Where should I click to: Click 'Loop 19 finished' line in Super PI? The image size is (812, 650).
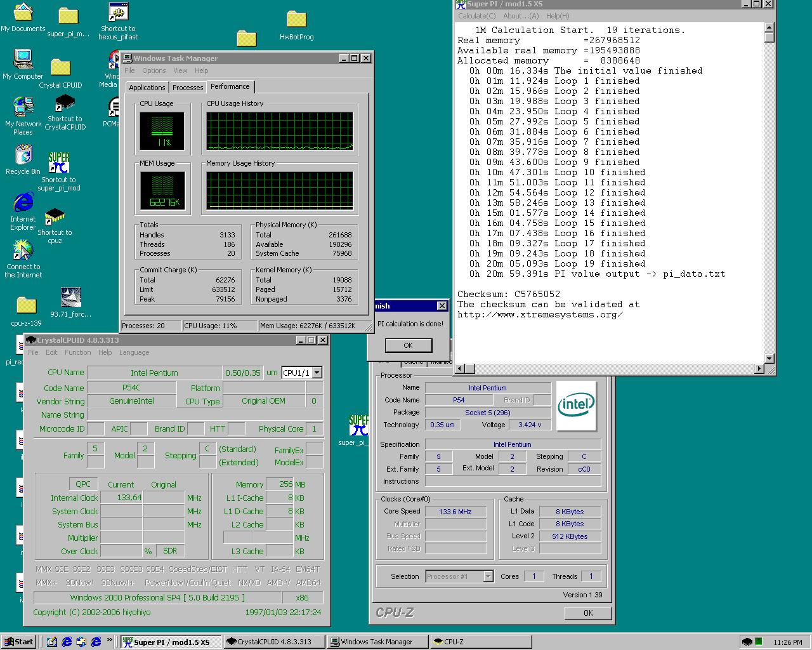click(558, 264)
